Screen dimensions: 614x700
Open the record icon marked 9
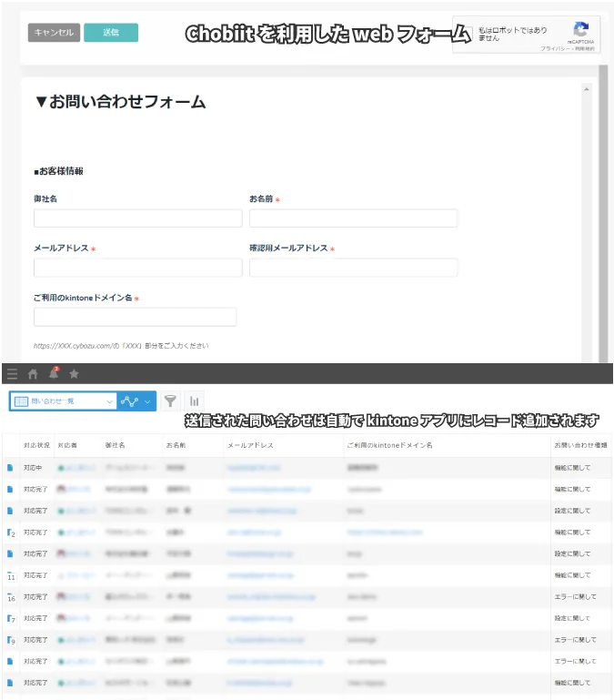coord(11,640)
